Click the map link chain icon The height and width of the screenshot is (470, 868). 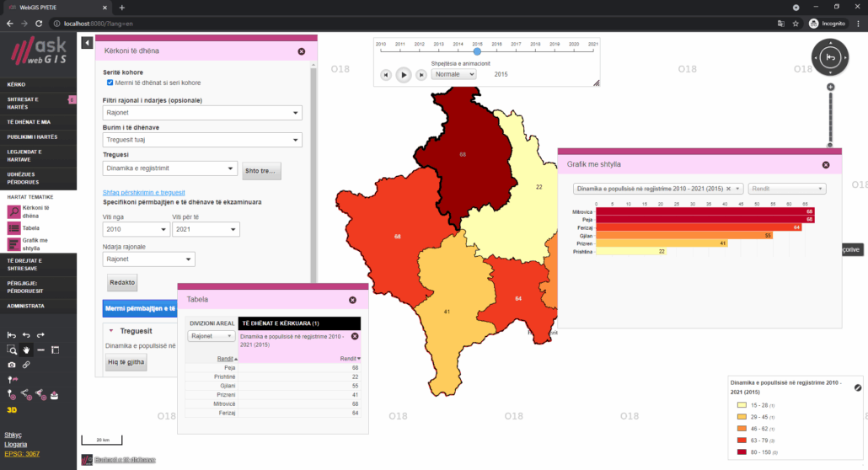(26, 365)
